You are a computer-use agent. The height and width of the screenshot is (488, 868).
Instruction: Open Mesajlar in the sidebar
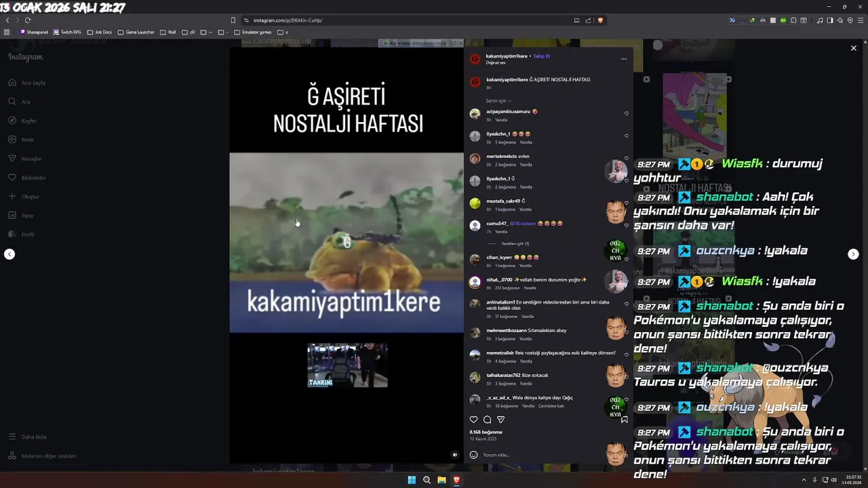[25, 159]
